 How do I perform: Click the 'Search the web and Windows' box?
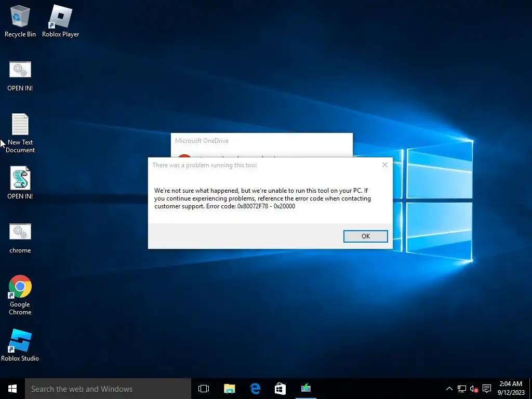pyautogui.click(x=108, y=389)
